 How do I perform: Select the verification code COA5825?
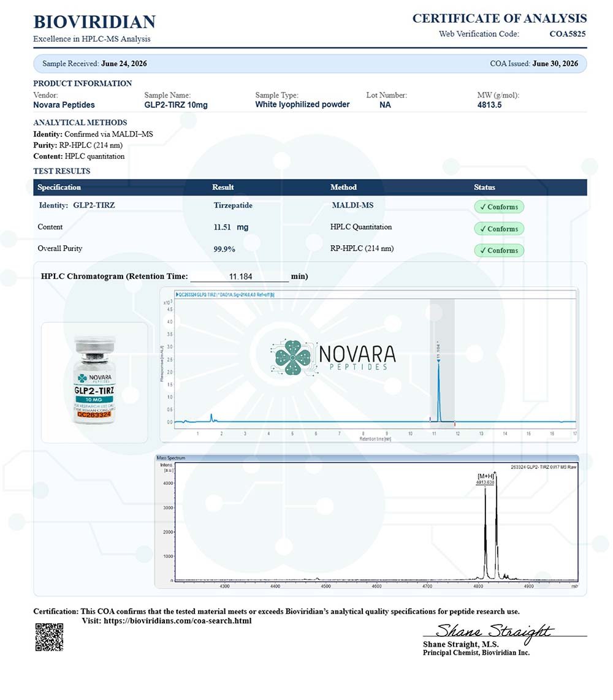click(x=568, y=34)
